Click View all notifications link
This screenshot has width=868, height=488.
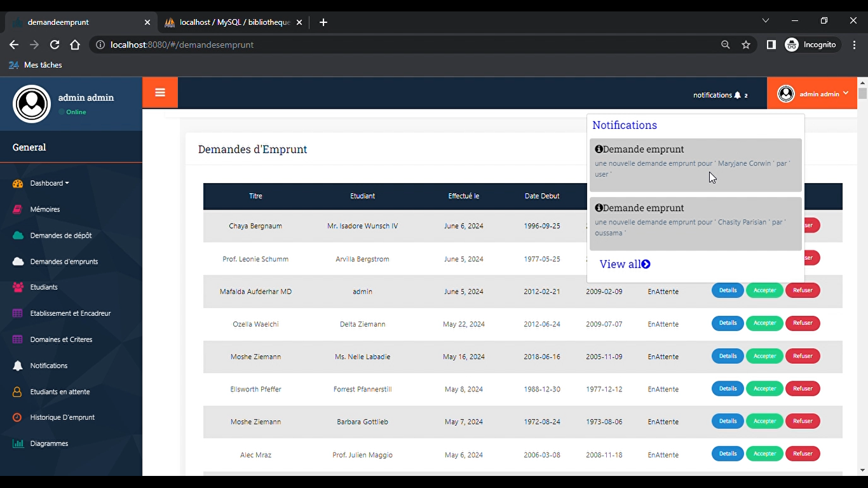625,264
